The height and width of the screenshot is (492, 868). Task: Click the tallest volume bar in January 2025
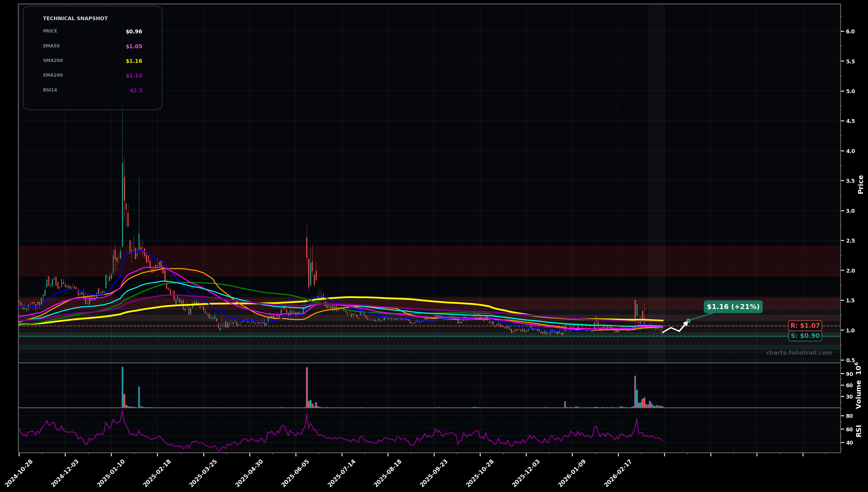pos(123,387)
